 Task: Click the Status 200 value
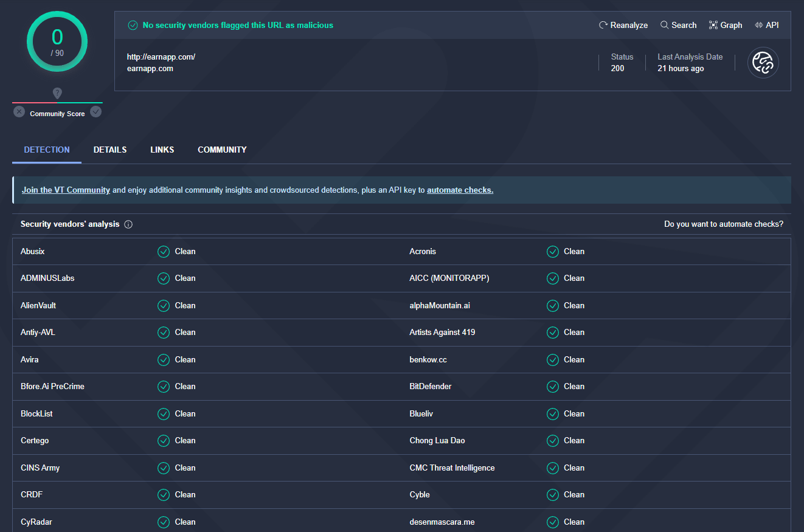[x=617, y=69]
